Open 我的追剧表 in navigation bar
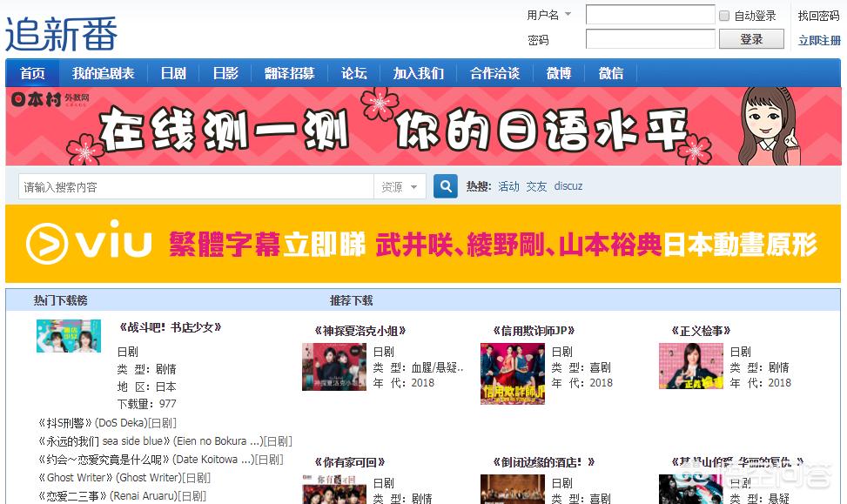This screenshot has width=847, height=504. [x=103, y=73]
